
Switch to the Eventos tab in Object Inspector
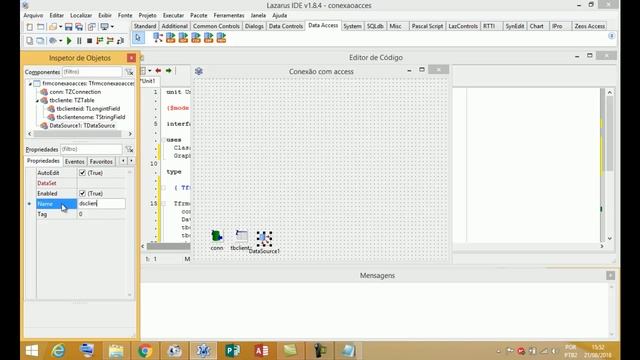coord(75,162)
